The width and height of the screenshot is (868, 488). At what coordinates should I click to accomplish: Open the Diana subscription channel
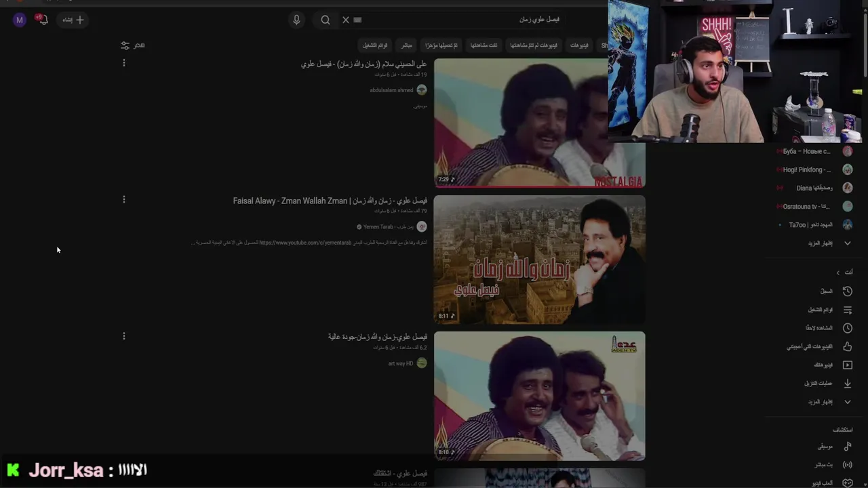814,188
